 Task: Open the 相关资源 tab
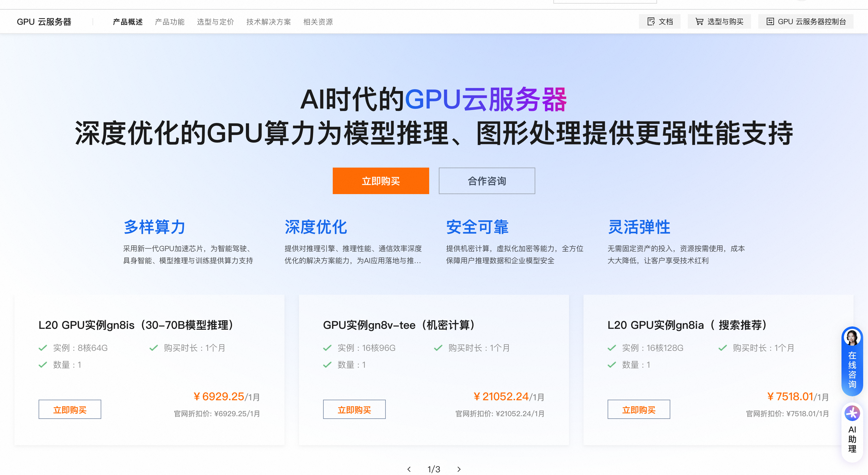click(318, 22)
